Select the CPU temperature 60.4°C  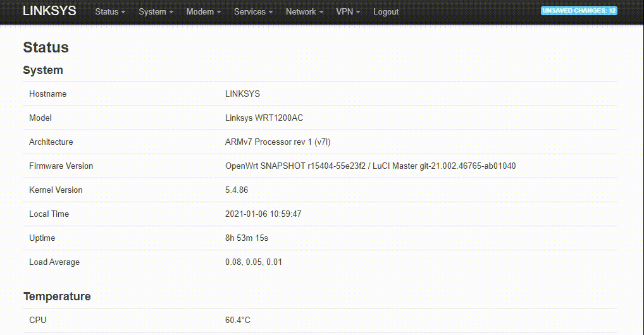237,320
